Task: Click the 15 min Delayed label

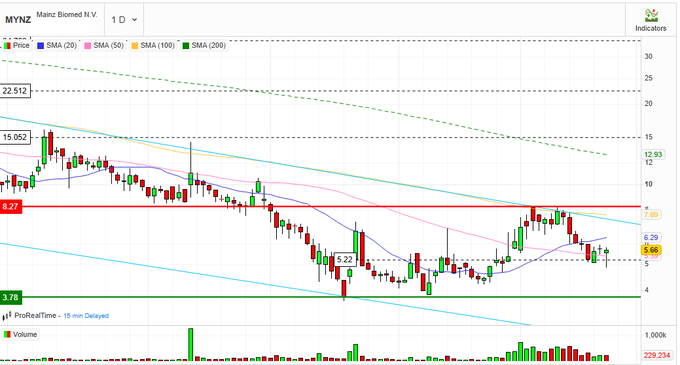Action: (x=86, y=316)
